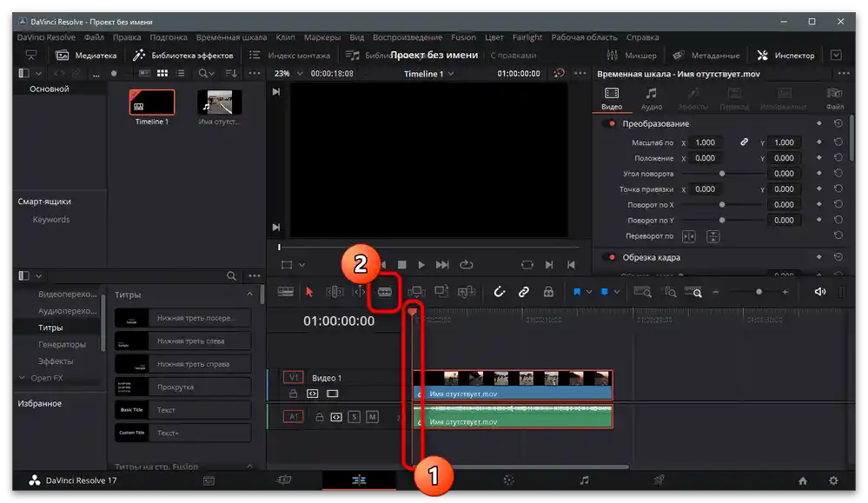
Task: Open media pool sort order icon
Action: (231, 73)
